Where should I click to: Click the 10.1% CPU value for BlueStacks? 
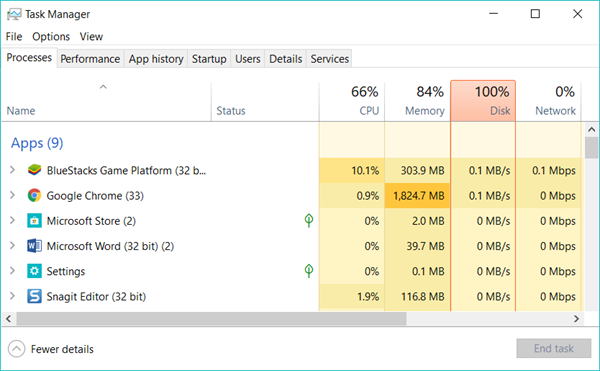point(365,171)
